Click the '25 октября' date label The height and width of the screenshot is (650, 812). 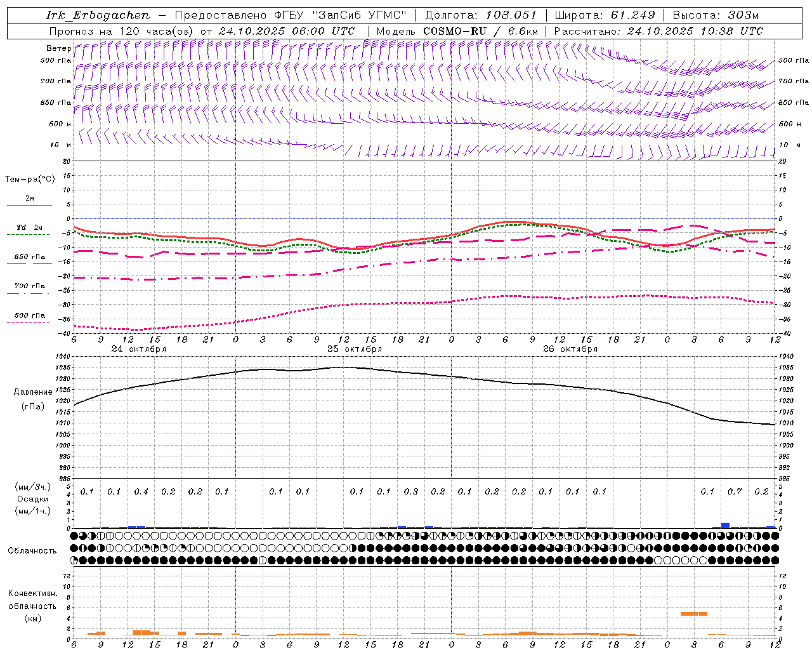pos(355,349)
